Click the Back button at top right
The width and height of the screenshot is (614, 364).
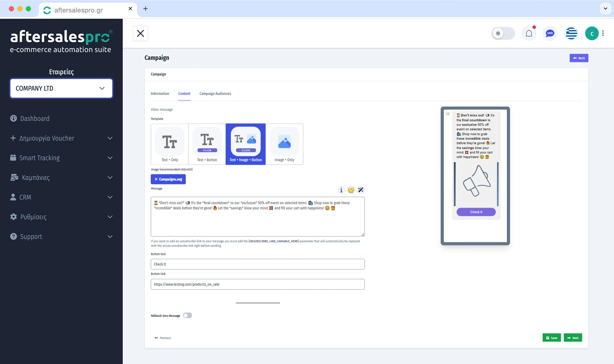pyautogui.click(x=579, y=58)
